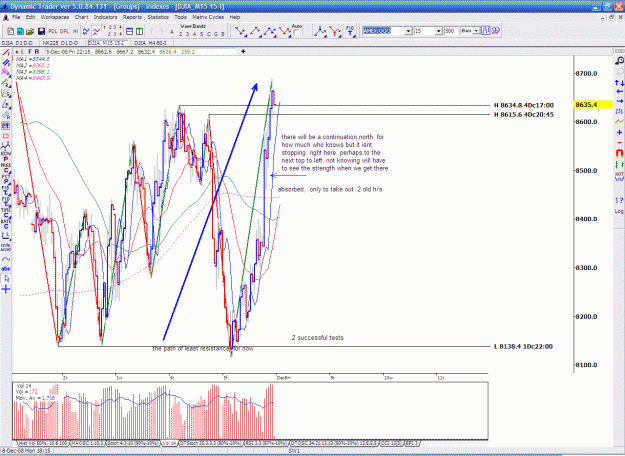Viewport: 625px width, 456px height.
Task: Click the yellow 8635.4 current price label
Action: (592, 105)
